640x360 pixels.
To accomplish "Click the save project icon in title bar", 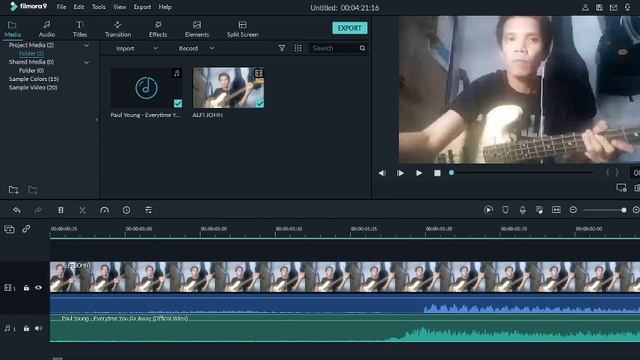I will click(x=599, y=7).
